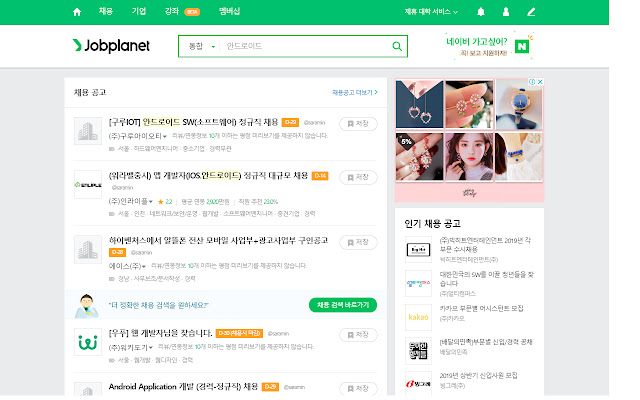Click the advisor character illustration in search banner
Screen dimensions: 640x400
click(x=87, y=306)
